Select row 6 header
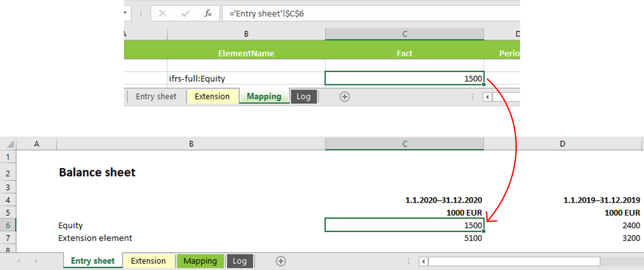The height and width of the screenshot is (270, 644). (x=8, y=225)
